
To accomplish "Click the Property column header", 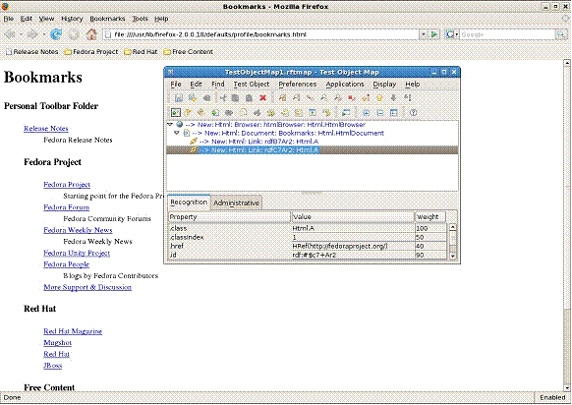I will (x=229, y=217).
